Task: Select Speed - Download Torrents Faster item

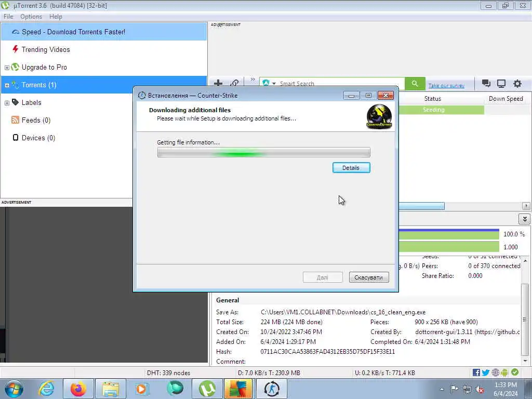Action: click(104, 32)
